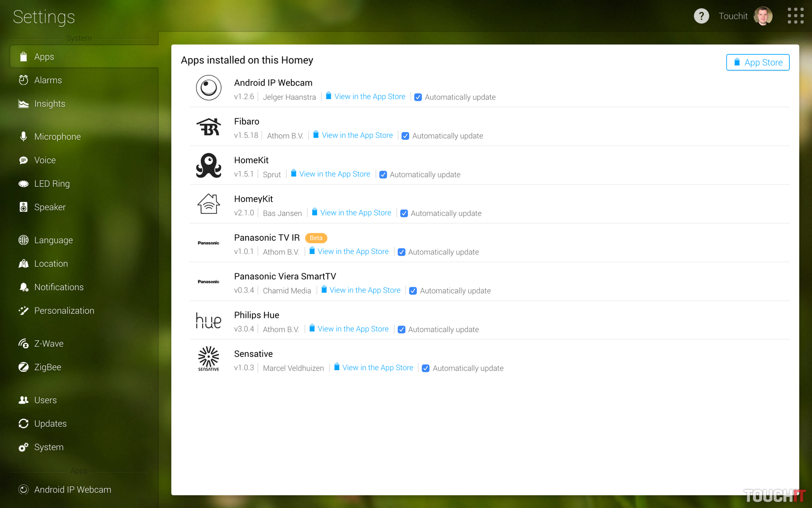
Task: Toggle automatic update for Sensative
Action: pyautogui.click(x=425, y=368)
